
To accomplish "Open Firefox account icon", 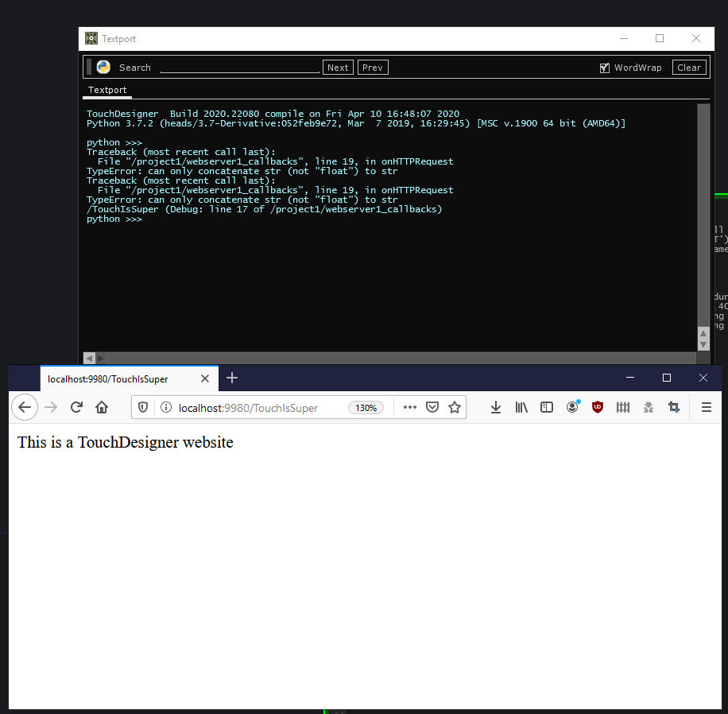I will [572, 407].
